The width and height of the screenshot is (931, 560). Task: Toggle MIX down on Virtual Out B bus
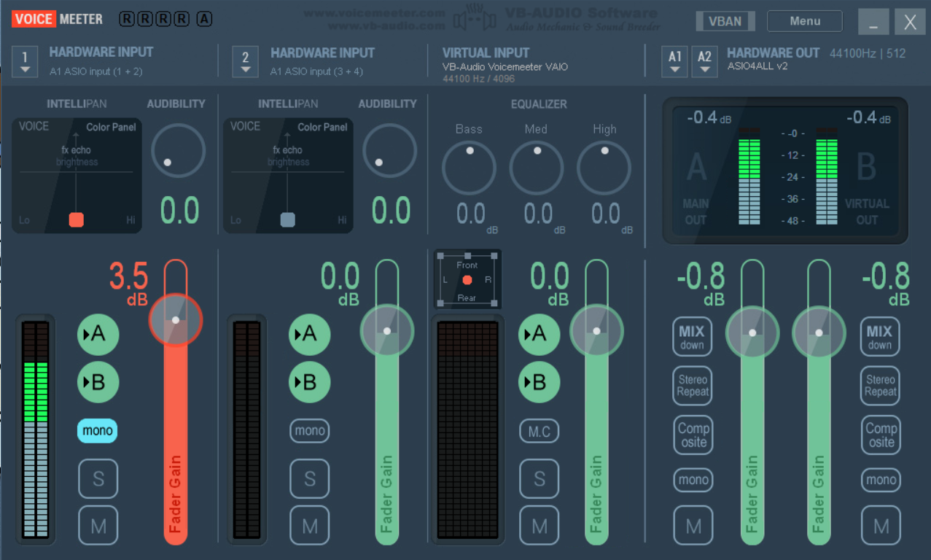(880, 337)
